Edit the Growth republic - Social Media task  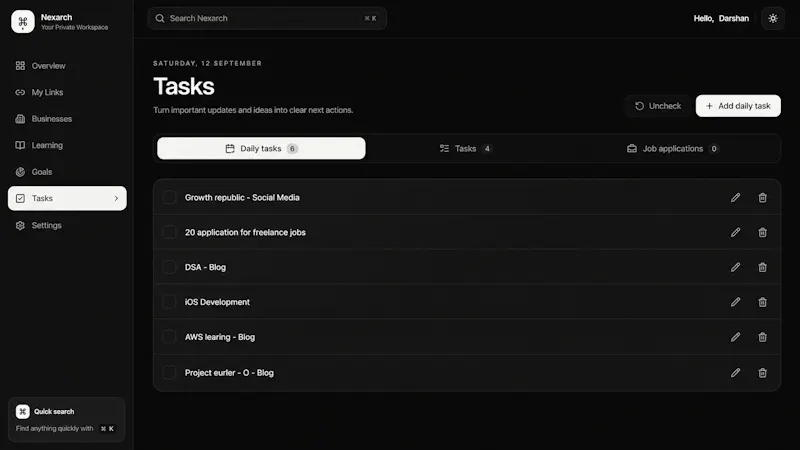pyautogui.click(x=735, y=197)
